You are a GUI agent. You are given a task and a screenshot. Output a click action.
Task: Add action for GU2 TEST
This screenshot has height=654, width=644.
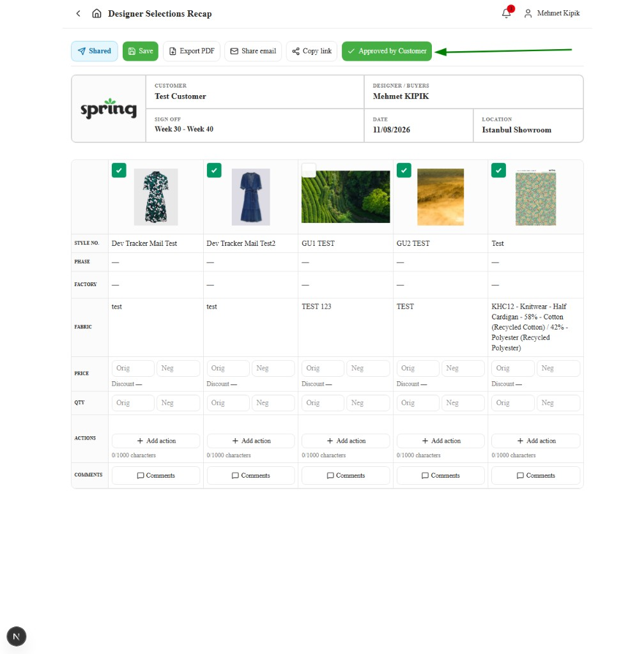[x=440, y=441]
